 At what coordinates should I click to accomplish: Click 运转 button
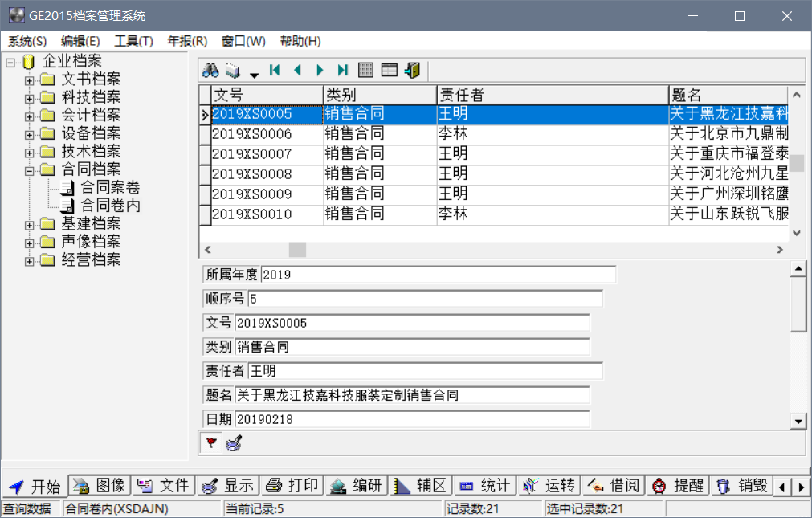coord(549,486)
